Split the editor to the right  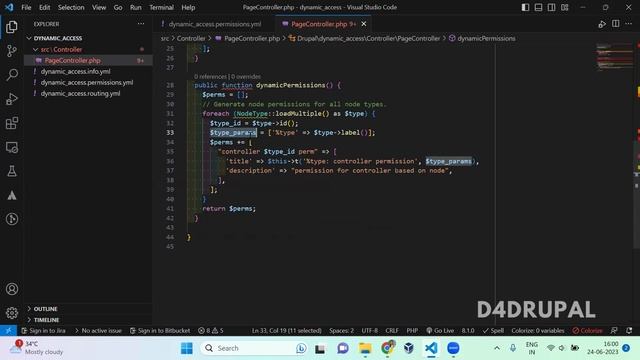coord(616,24)
